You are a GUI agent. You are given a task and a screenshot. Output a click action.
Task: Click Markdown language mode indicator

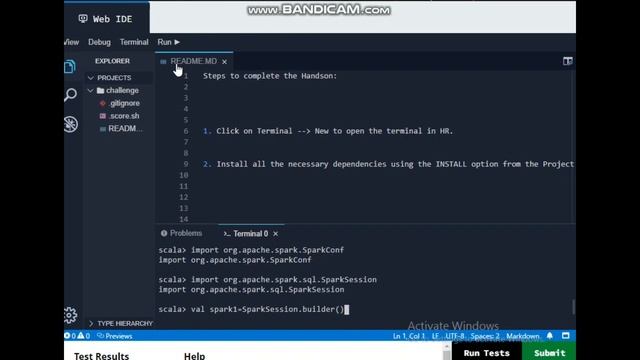522,336
